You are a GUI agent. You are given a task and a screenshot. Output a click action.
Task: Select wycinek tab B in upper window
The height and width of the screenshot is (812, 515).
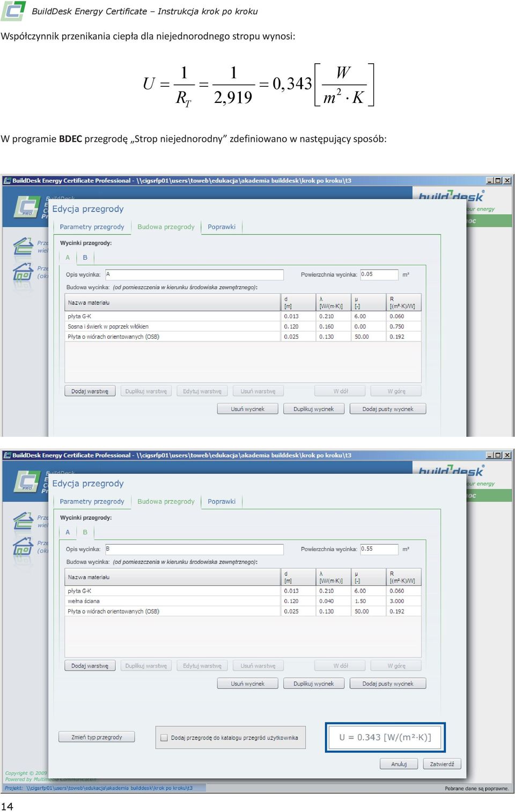(85, 258)
